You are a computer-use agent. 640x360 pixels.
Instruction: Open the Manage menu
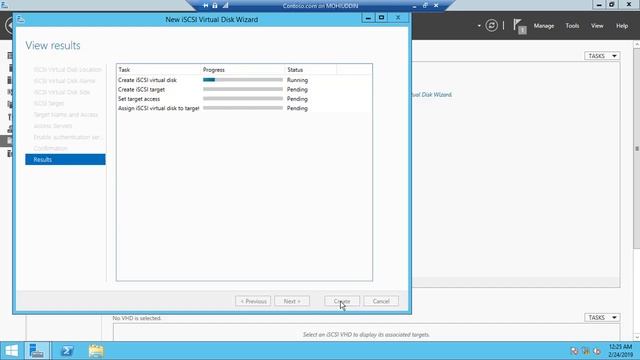pyautogui.click(x=544, y=26)
